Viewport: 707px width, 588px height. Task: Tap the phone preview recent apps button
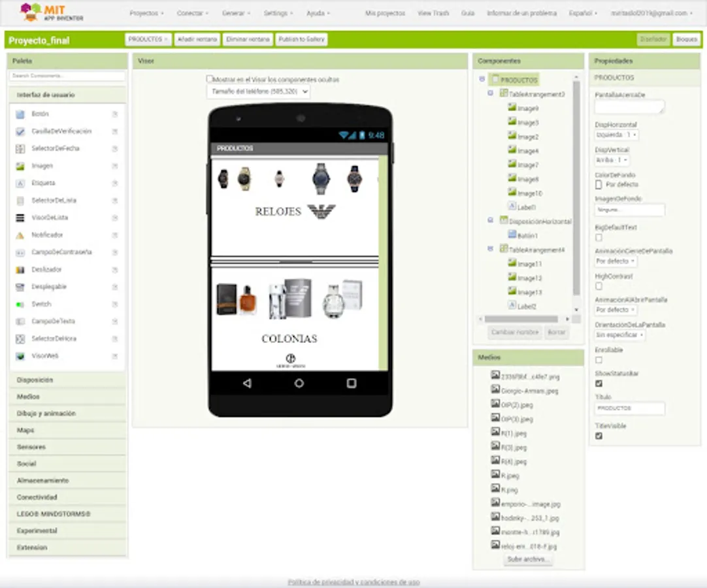[x=352, y=384]
